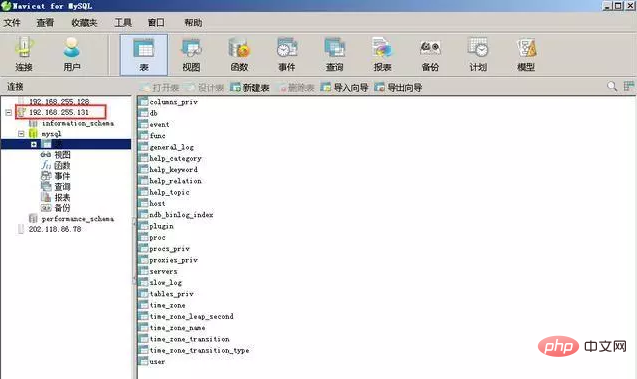Screen dimensions: 637x379
Task: Select the event table
Action: (159, 124)
